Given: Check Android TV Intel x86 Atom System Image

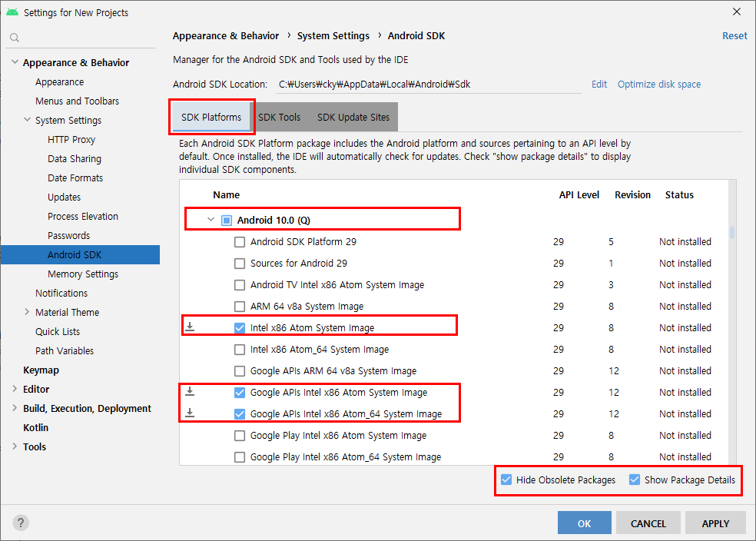Looking at the screenshot, I should tap(240, 285).
